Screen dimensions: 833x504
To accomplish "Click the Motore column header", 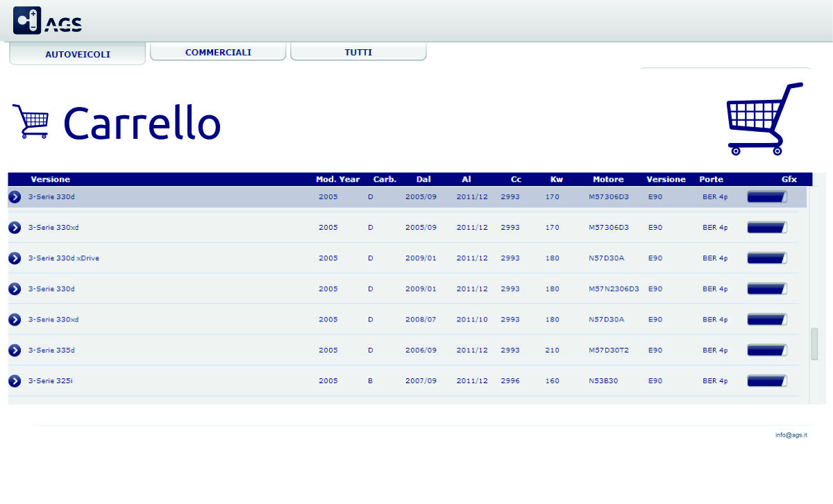I will point(608,179).
